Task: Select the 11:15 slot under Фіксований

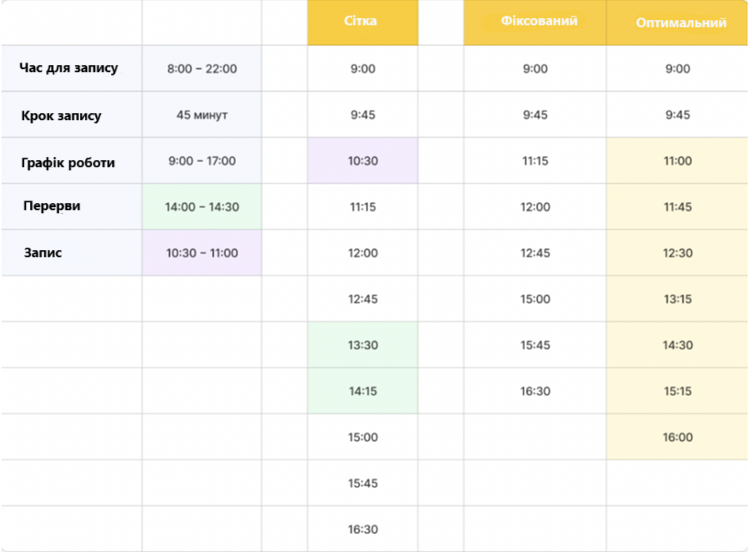Action: [x=535, y=161]
